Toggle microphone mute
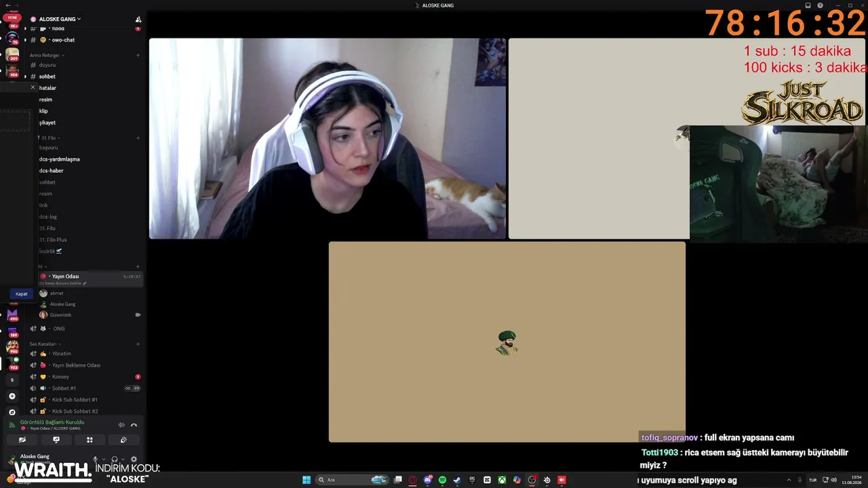868x488 pixels. [x=95, y=460]
